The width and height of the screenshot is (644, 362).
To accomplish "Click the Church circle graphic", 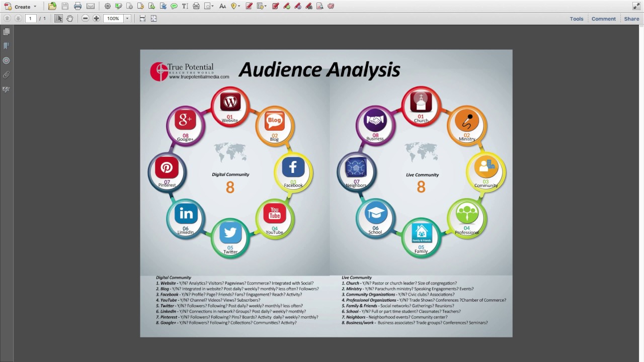I will [x=421, y=106].
